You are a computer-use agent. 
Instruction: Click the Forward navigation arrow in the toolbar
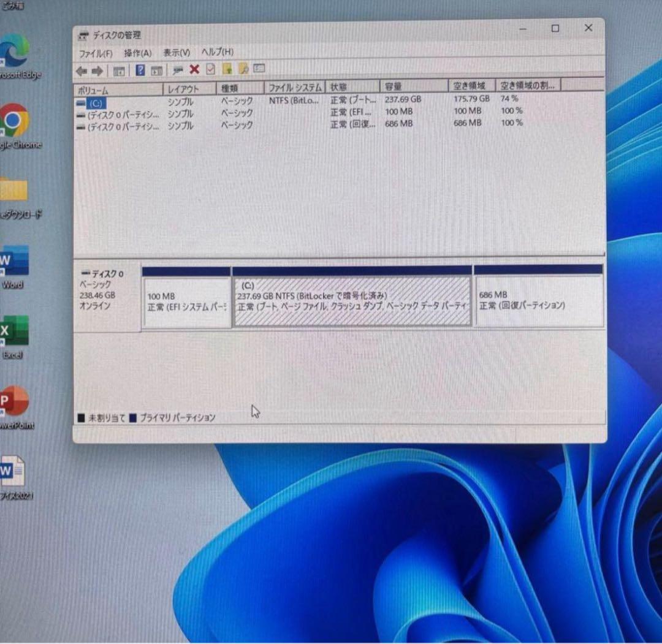(x=96, y=69)
